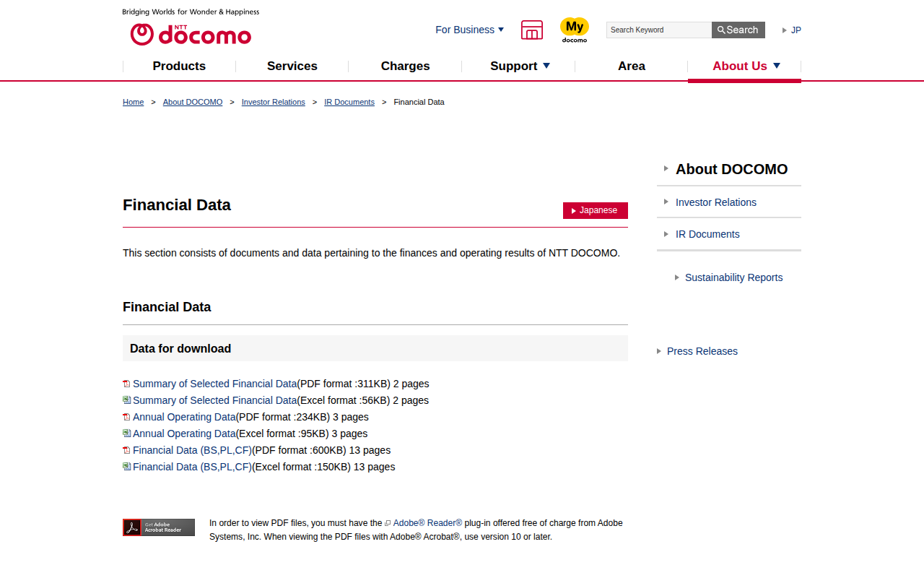Go to Investor Relations breadcrumb link

point(273,102)
